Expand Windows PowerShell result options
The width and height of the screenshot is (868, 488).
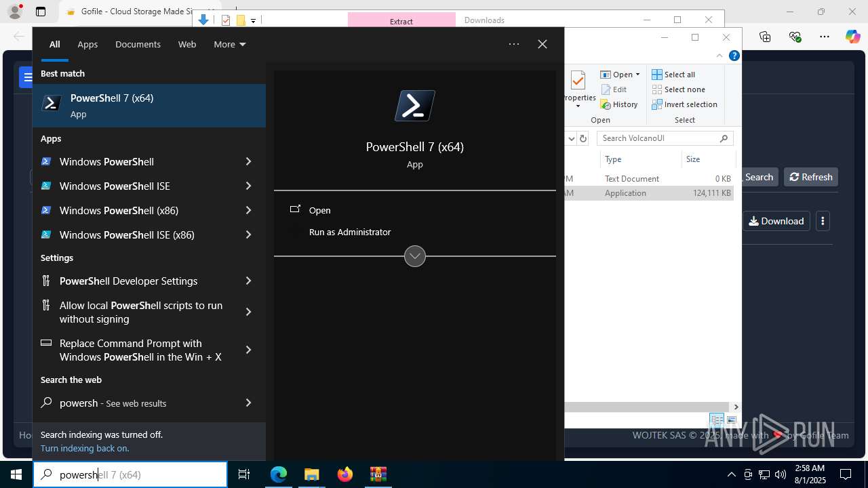point(248,161)
